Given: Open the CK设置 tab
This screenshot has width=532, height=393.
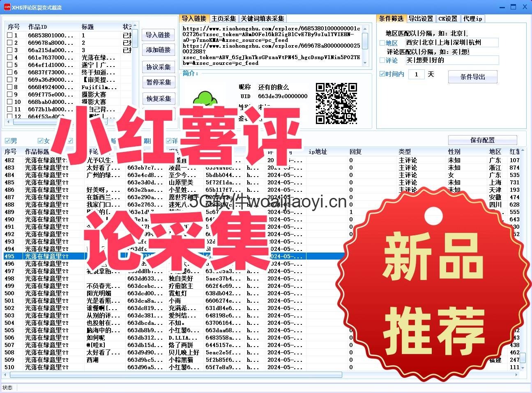Looking at the screenshot, I should 448,18.
